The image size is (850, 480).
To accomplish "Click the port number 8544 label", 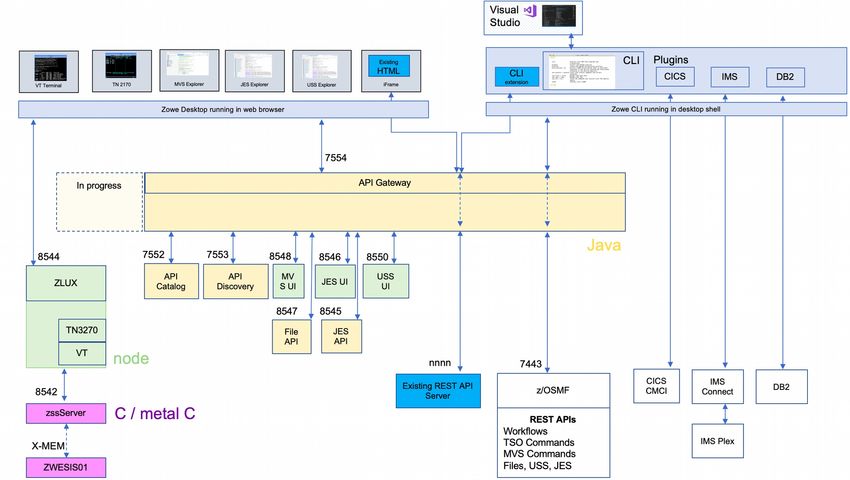I will point(48,257).
